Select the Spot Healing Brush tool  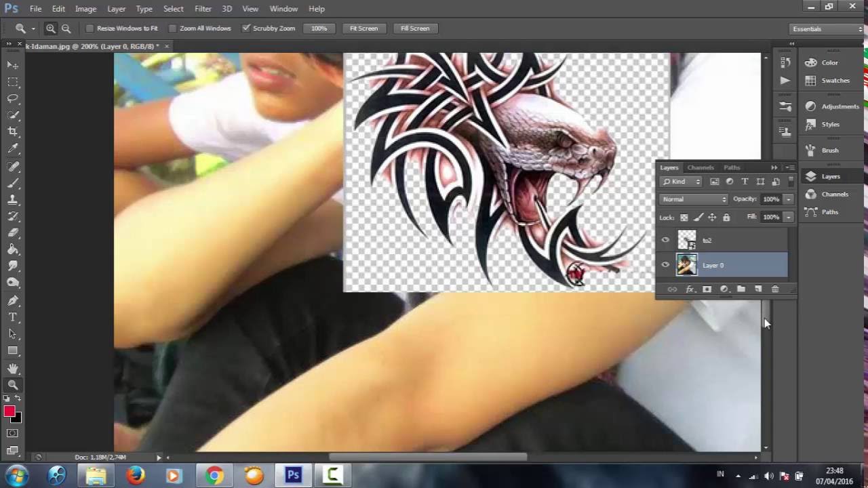[13, 166]
